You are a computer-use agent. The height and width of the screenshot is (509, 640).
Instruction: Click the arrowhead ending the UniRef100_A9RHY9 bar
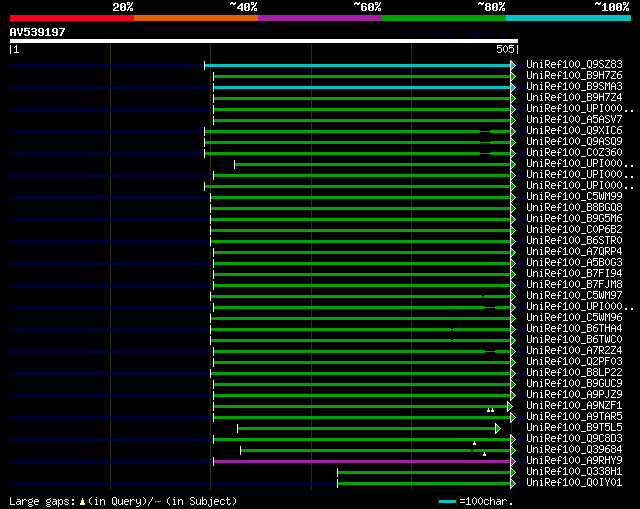point(513,462)
